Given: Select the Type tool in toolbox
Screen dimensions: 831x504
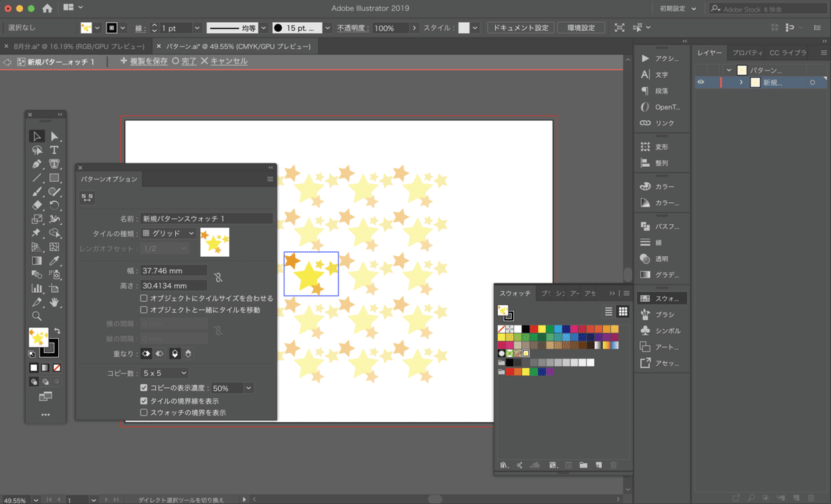Looking at the screenshot, I should (54, 150).
